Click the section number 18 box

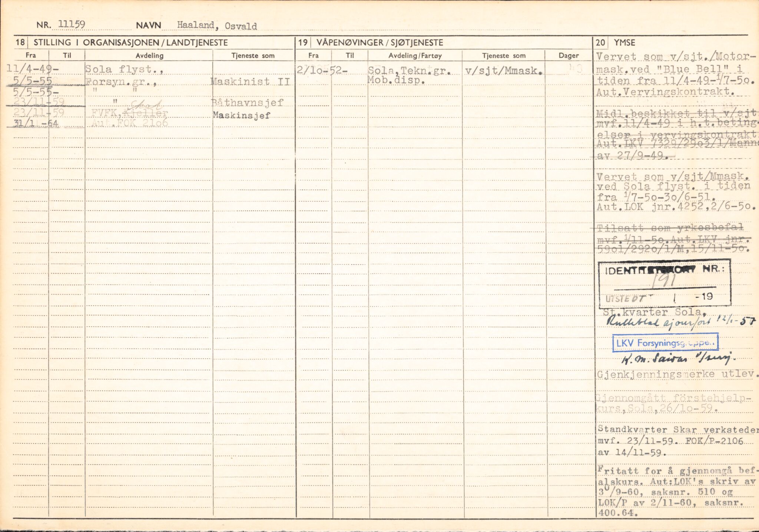click(x=20, y=43)
